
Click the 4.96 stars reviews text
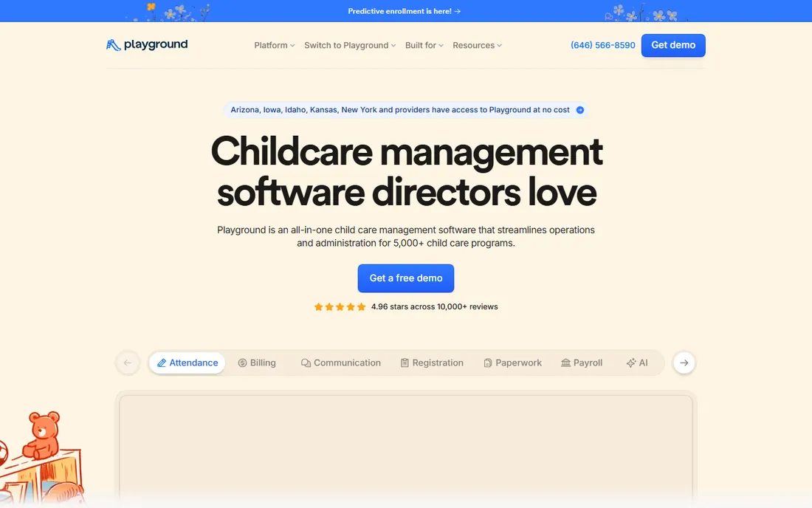tap(435, 306)
